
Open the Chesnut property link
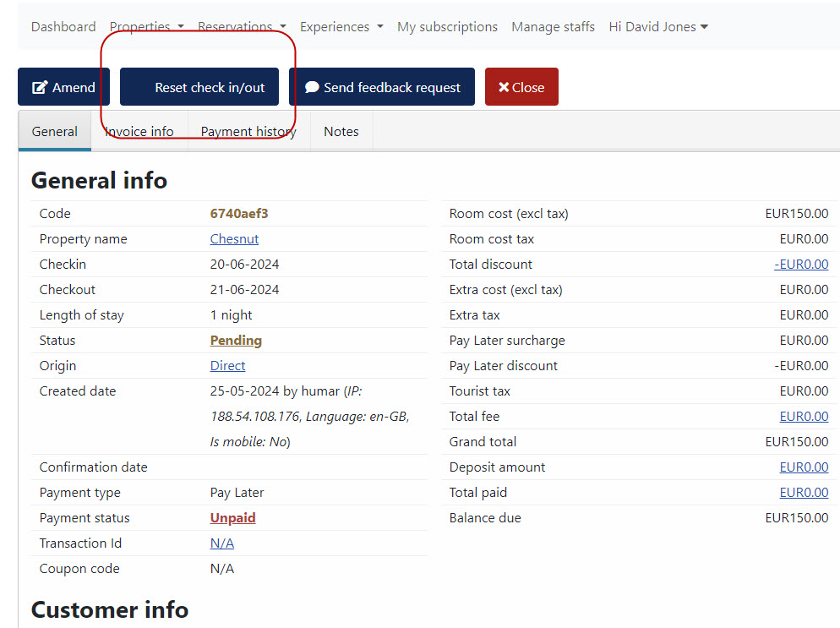(234, 239)
